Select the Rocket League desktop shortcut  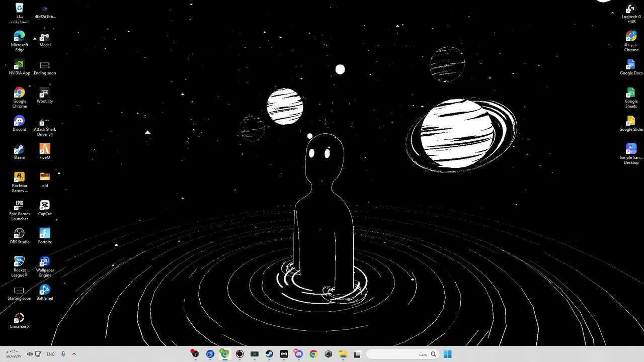tap(19, 266)
